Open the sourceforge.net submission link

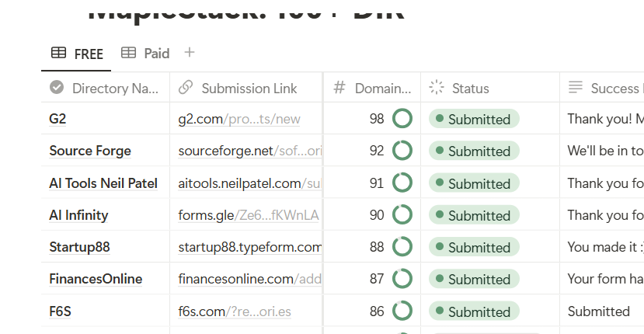coord(249,151)
